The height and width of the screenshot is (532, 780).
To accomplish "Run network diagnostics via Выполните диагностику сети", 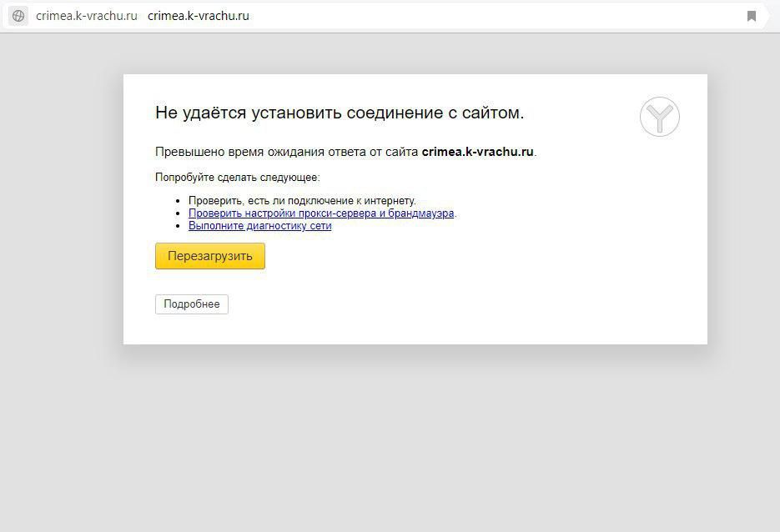I will point(259,226).
